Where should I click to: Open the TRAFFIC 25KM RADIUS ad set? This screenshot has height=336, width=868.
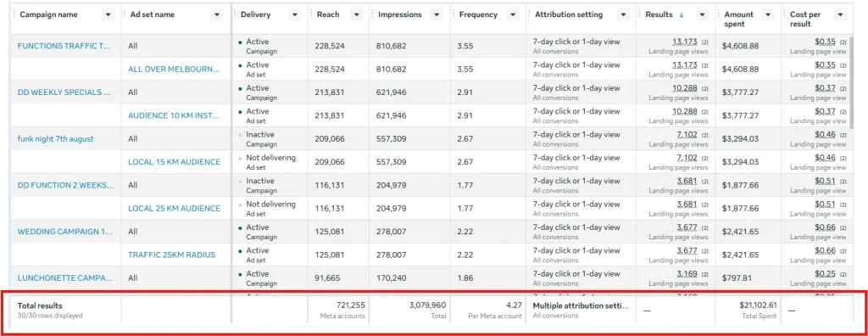click(x=171, y=255)
